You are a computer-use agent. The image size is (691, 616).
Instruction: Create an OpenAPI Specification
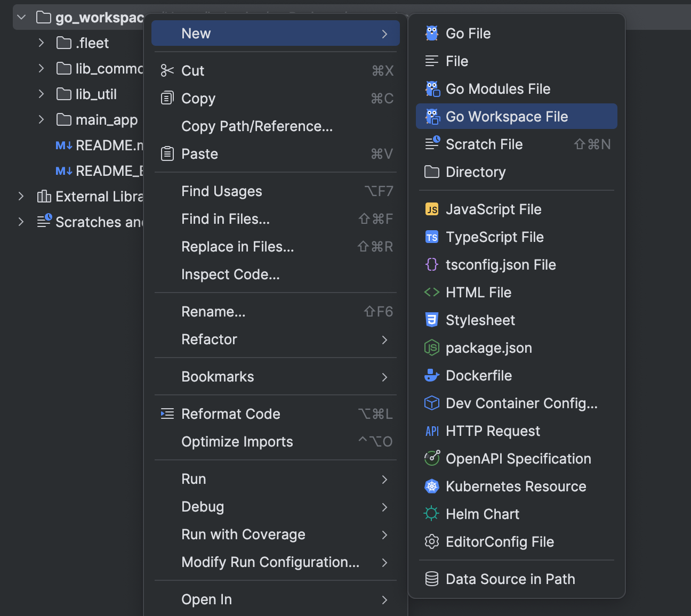pyautogui.click(x=518, y=458)
